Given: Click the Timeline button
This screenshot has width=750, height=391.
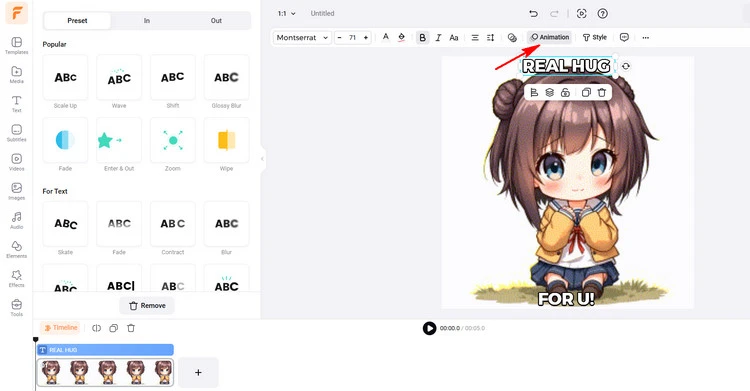Looking at the screenshot, I should coord(60,328).
